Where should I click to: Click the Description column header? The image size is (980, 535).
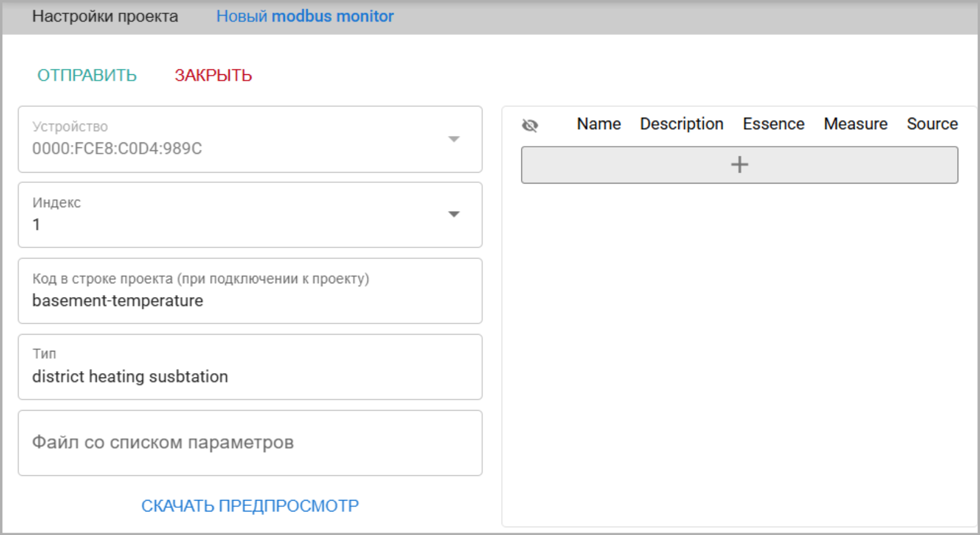point(681,124)
